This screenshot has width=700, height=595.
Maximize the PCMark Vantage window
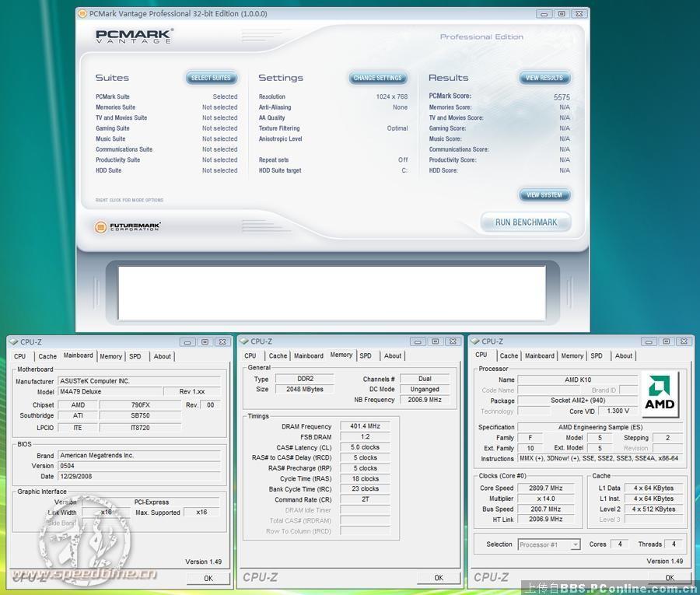(x=561, y=13)
